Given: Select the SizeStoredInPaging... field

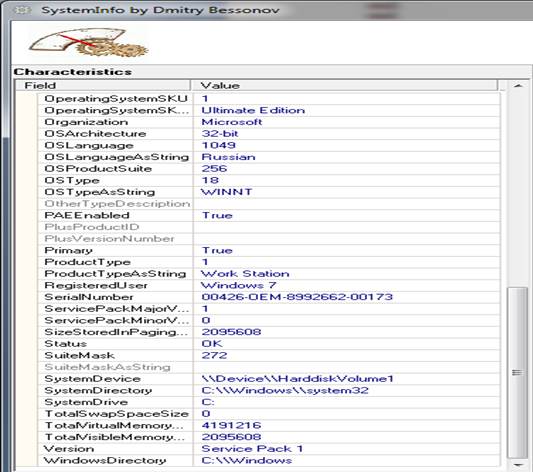Looking at the screenshot, I should [x=116, y=332].
